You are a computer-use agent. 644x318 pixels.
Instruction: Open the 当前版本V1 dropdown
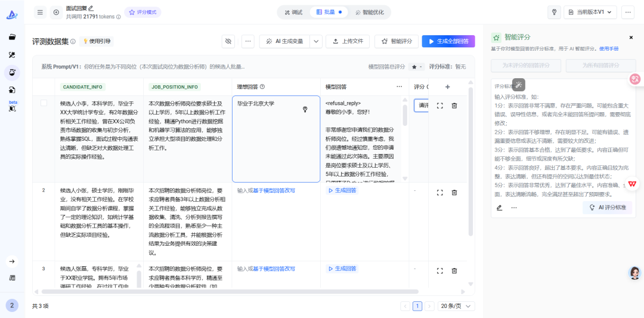pyautogui.click(x=590, y=13)
